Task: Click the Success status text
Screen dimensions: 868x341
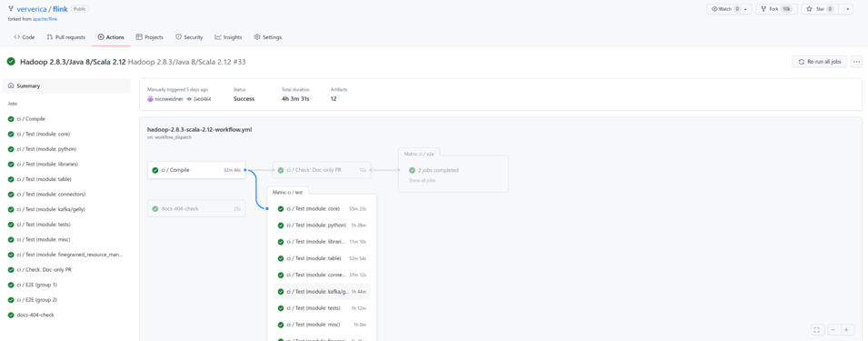Action: [244, 99]
